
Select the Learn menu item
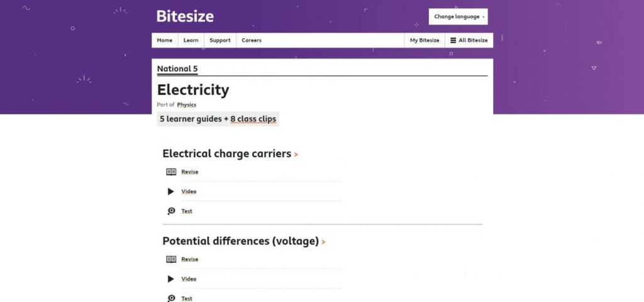pyautogui.click(x=191, y=40)
